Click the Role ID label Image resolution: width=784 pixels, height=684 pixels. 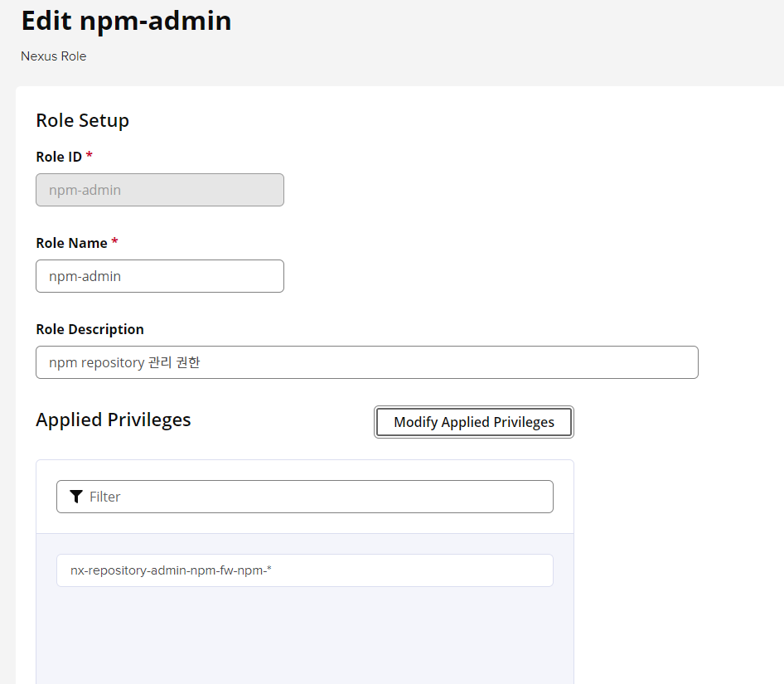[59, 157]
